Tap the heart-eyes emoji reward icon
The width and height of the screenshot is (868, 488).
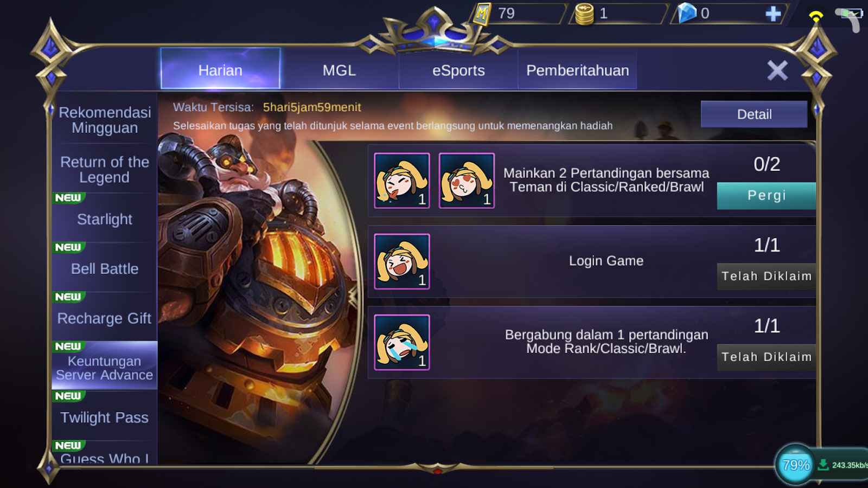(467, 181)
